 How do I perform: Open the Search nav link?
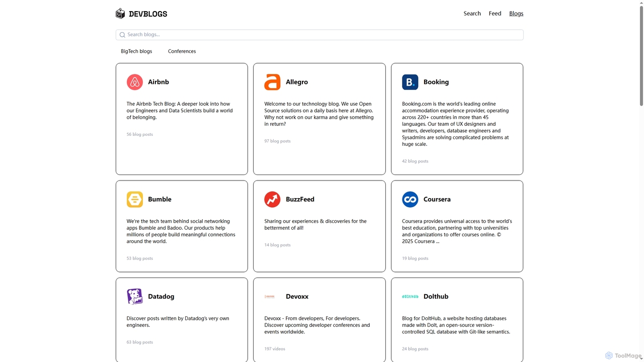pyautogui.click(x=472, y=14)
